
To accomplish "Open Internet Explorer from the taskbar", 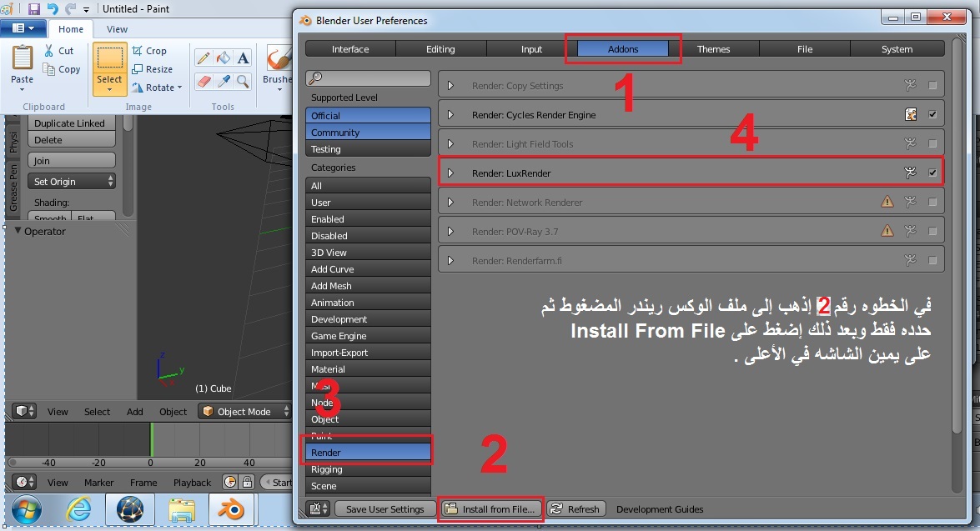I will point(79,510).
